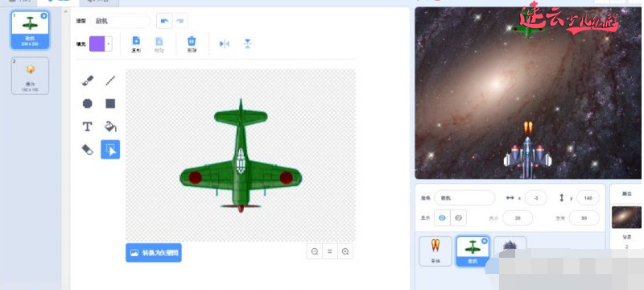Click the trash delete icon
644x290 pixels.
click(192, 41)
